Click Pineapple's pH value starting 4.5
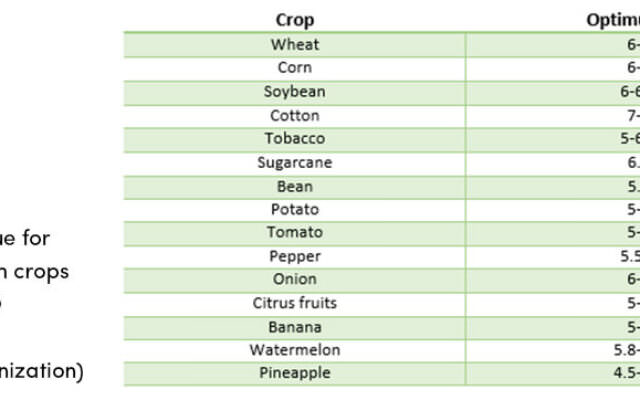 point(627,373)
